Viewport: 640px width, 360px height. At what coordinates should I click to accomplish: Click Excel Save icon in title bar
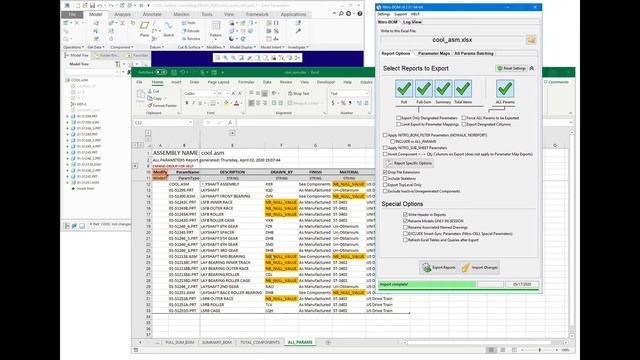(x=174, y=72)
